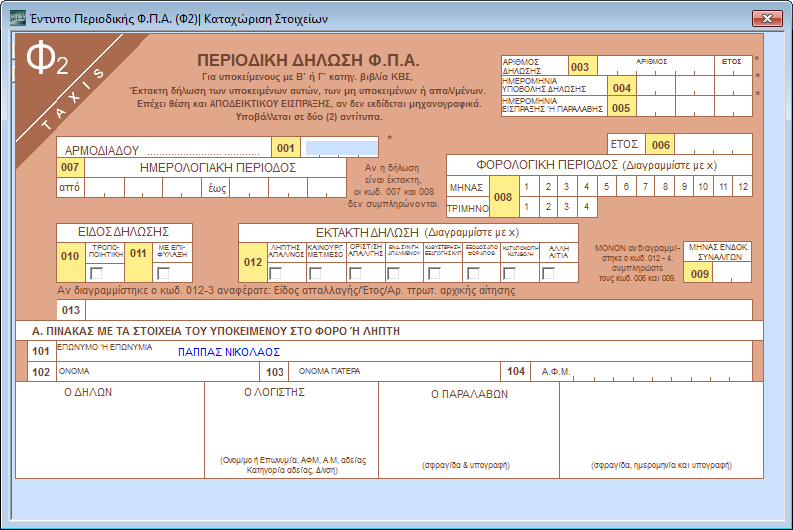
Task: Check the fifth code 012 checkbox
Action: (x=434, y=274)
